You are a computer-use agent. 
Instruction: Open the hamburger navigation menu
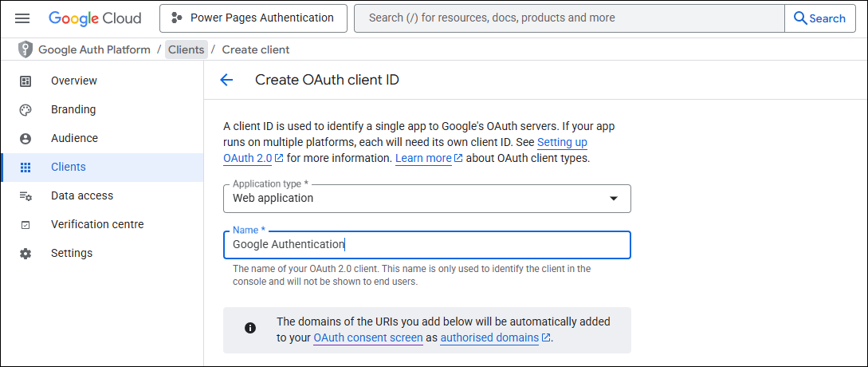(22, 18)
